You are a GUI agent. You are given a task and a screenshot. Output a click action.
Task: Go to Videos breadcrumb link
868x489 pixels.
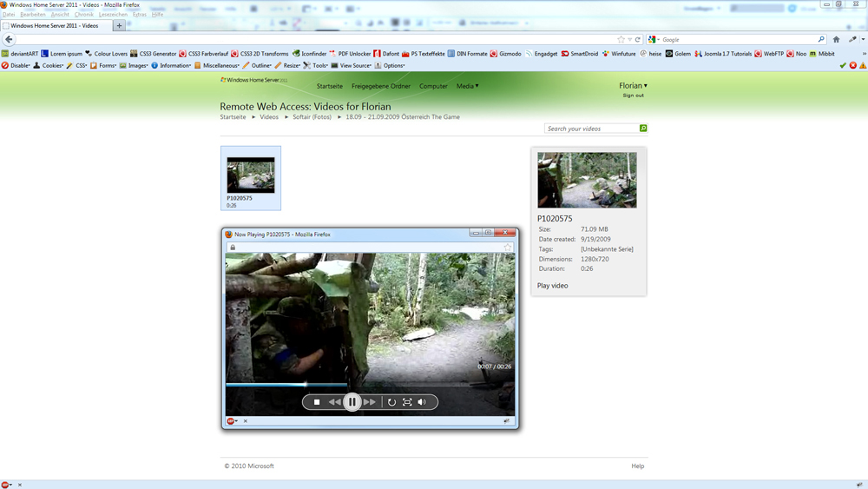coord(269,117)
